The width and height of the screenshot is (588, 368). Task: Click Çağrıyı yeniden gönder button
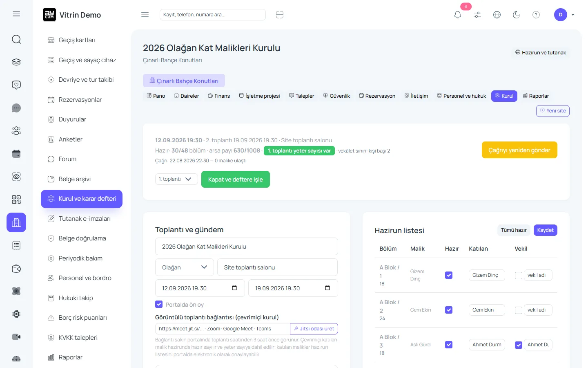pyautogui.click(x=519, y=150)
